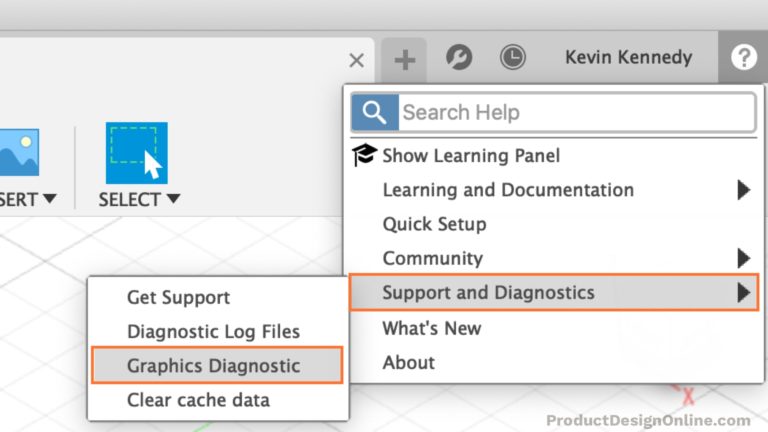Open the Help question mark icon
This screenshot has height=432, width=768.
[x=744, y=57]
